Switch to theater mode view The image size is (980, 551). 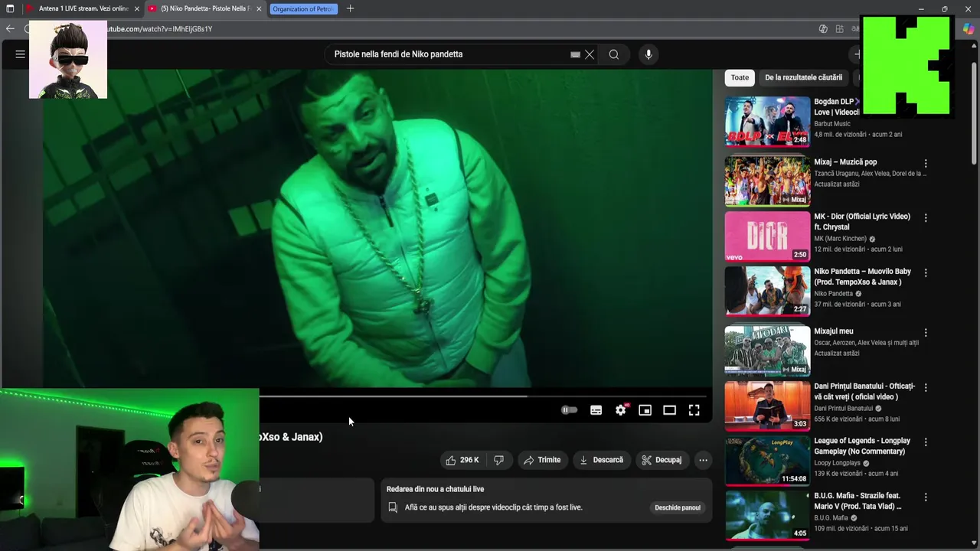pyautogui.click(x=669, y=410)
